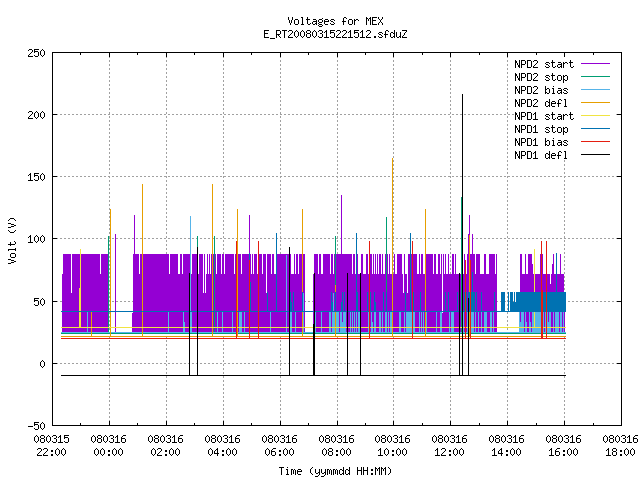Click the x-axis tick '080316 02:00'

[x=165, y=446]
